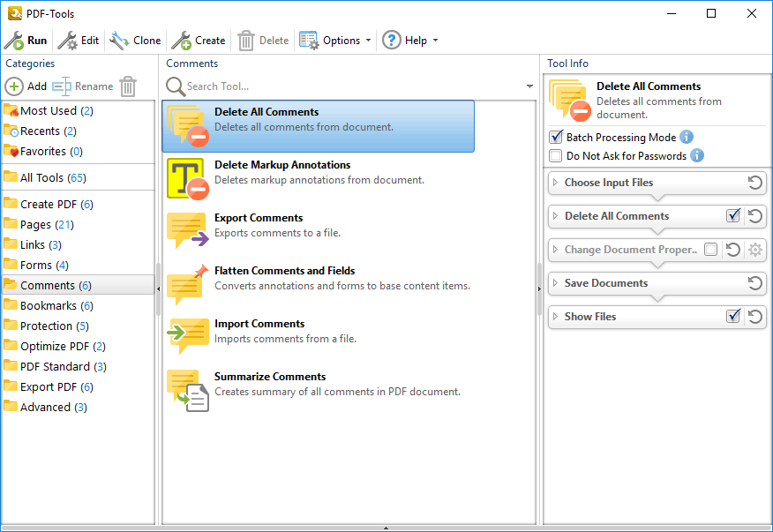This screenshot has height=532, width=773.
Task: Clone the selected tool
Action: pyautogui.click(x=135, y=41)
